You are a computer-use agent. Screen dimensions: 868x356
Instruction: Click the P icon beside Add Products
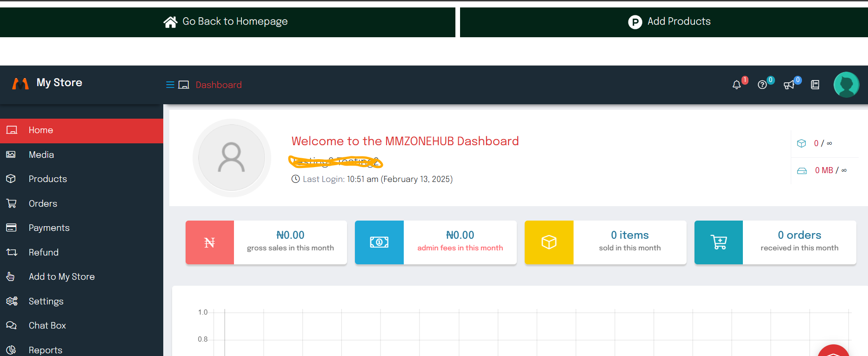tap(635, 22)
